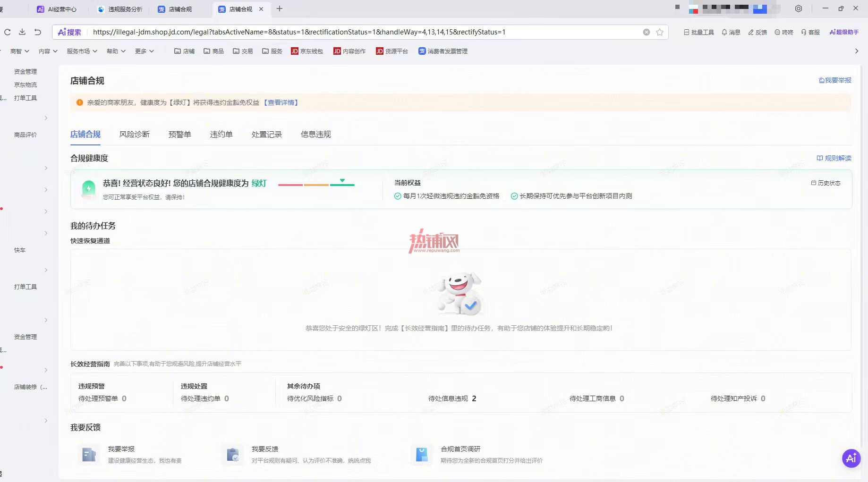Open the 交易 bookmark folder
868x482 pixels.
coord(243,51)
